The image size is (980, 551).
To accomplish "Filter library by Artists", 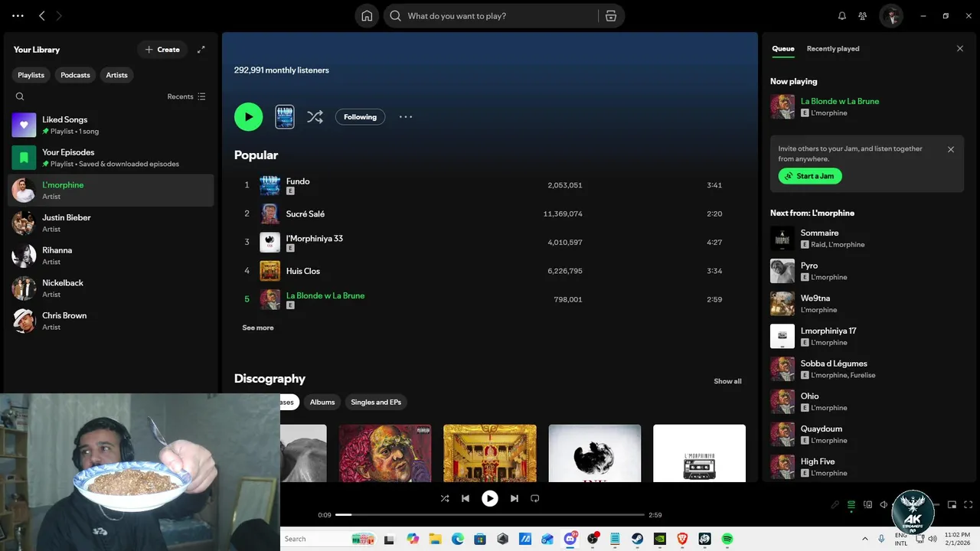I will tap(117, 75).
